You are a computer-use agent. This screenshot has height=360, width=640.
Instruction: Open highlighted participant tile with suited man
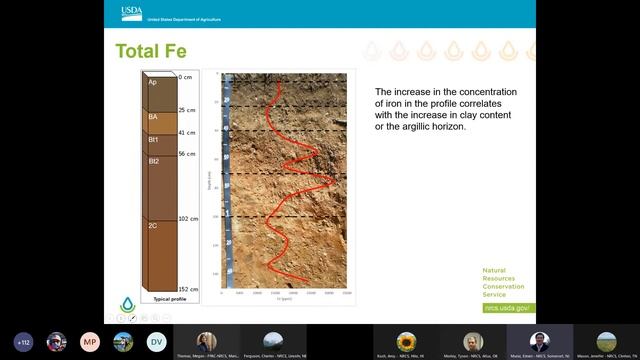click(540, 342)
